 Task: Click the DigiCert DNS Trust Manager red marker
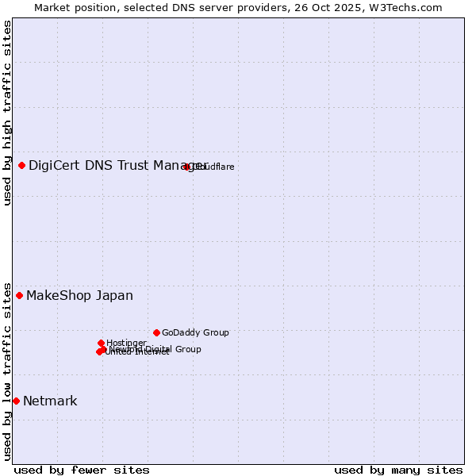pos(22,165)
